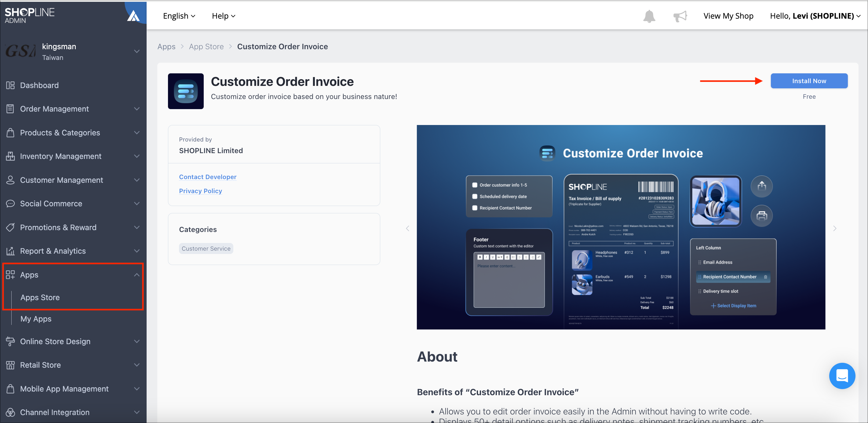Open the notifications bell
This screenshot has height=423, width=868.
coord(649,16)
